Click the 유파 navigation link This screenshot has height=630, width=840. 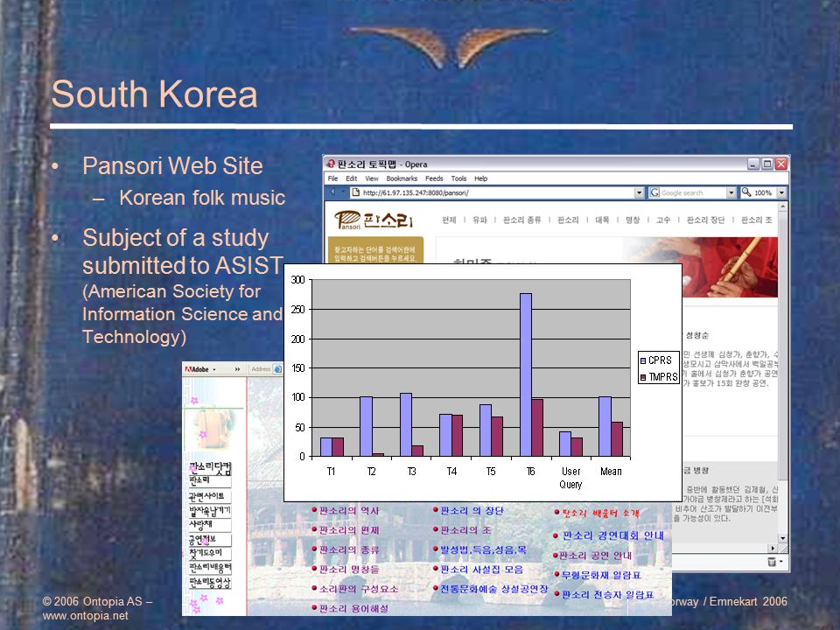479,220
